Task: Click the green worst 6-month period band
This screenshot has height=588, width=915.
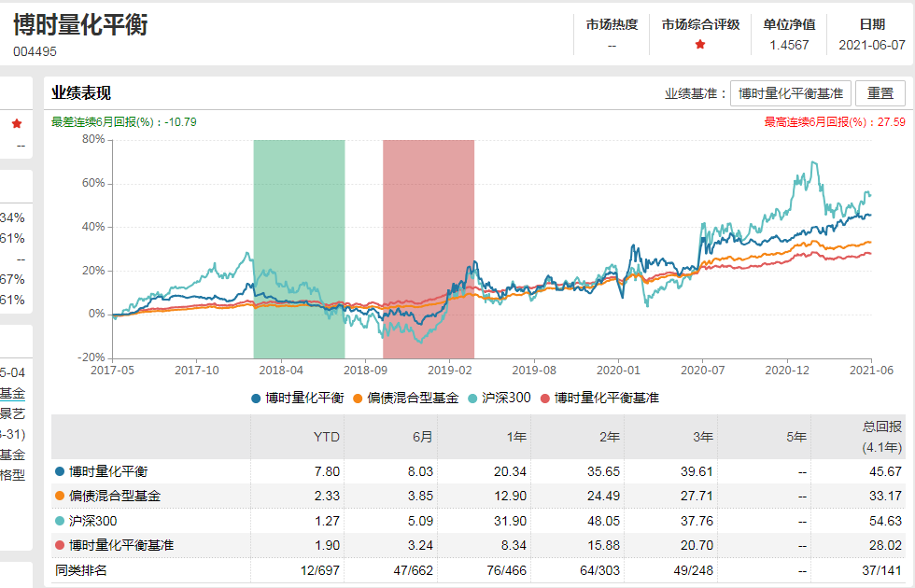Action: click(x=299, y=248)
